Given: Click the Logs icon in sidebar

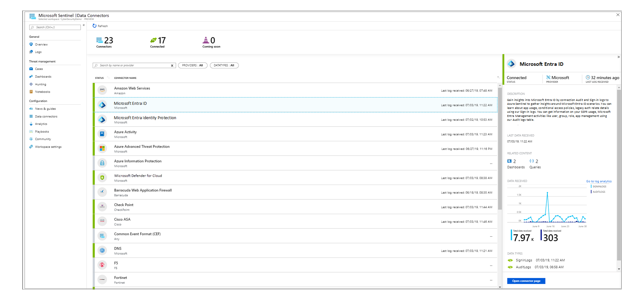Looking at the screenshot, I should tap(31, 52).
